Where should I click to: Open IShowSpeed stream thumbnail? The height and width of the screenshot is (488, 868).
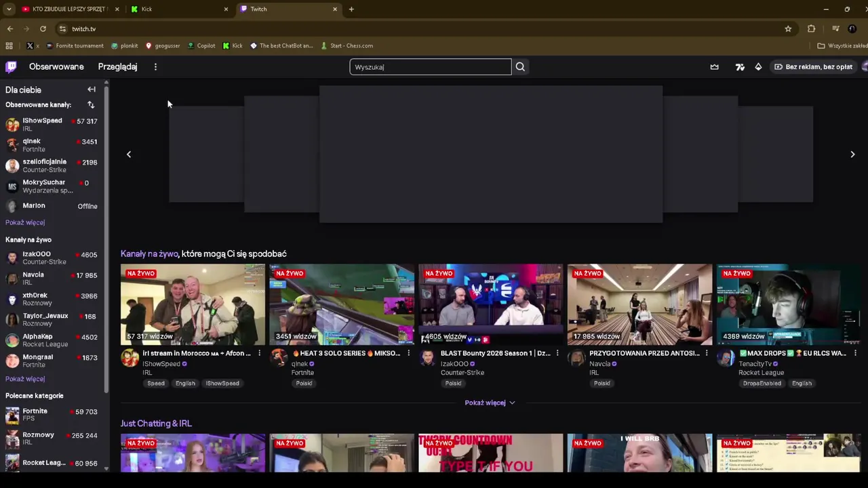193,304
